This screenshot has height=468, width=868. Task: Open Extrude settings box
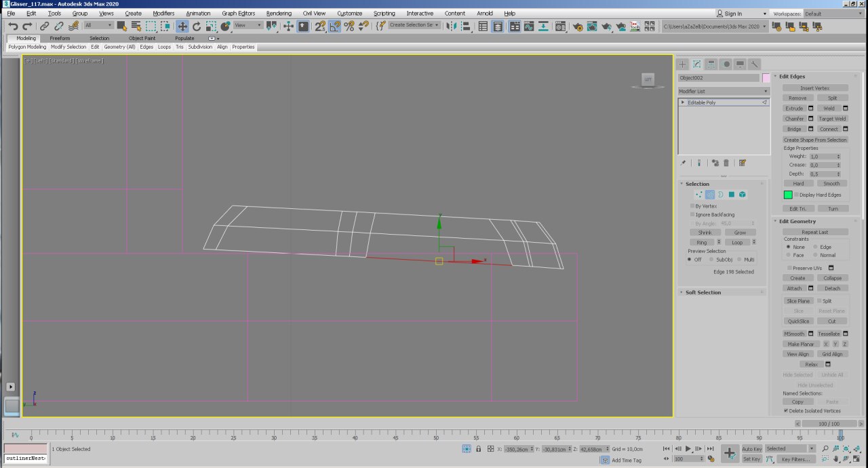point(810,109)
